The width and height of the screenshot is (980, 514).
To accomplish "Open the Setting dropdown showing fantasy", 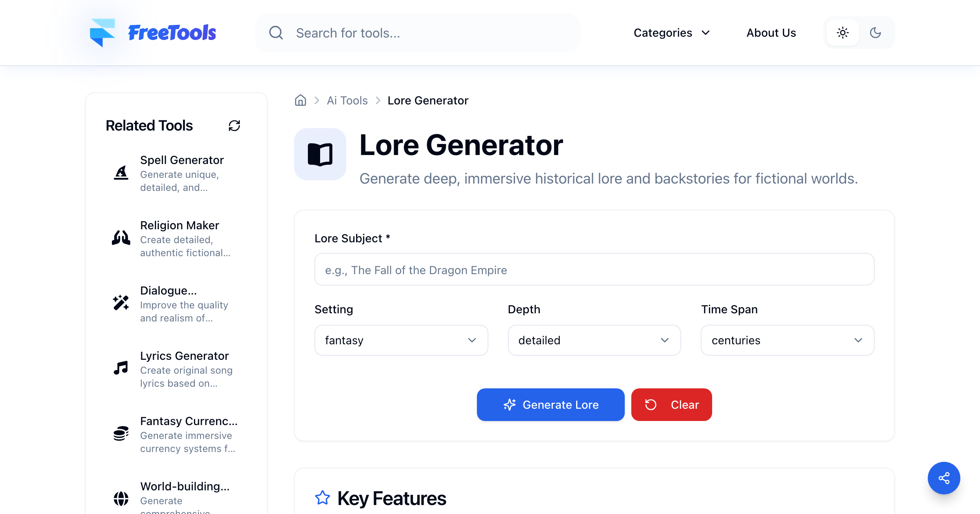I will 401,340.
